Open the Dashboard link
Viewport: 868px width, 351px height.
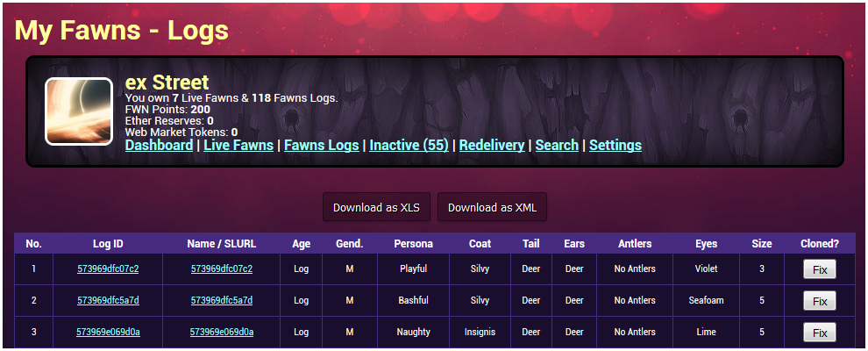click(159, 146)
